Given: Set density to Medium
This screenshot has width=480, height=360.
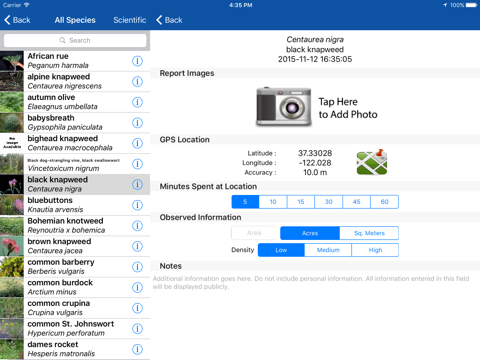Looking at the screenshot, I should tap(328, 250).
